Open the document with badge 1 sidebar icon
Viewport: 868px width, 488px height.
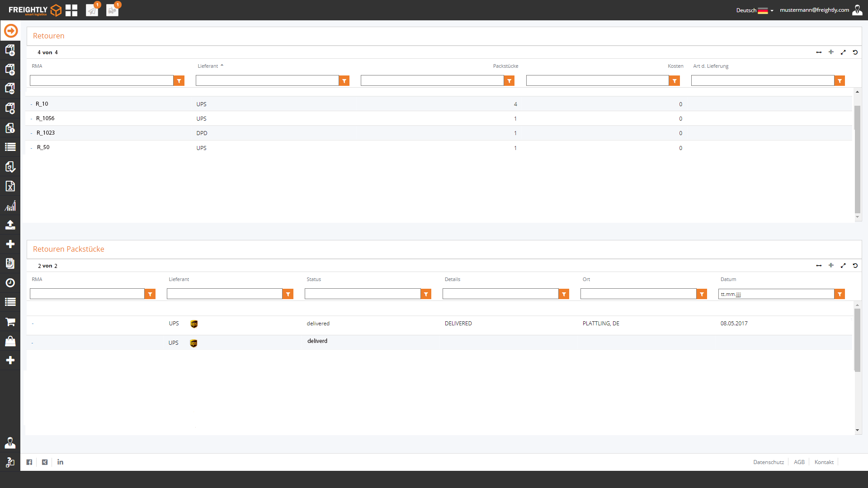pyautogui.click(x=10, y=128)
